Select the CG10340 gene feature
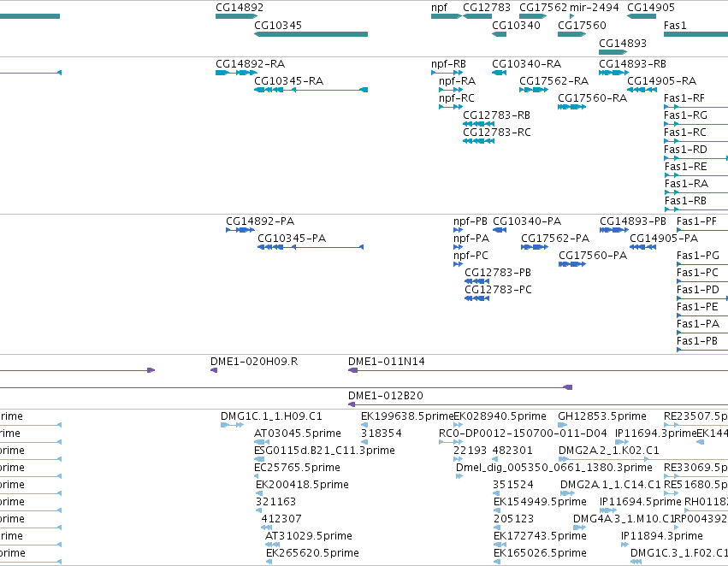728x566 pixels. pyautogui.click(x=499, y=34)
